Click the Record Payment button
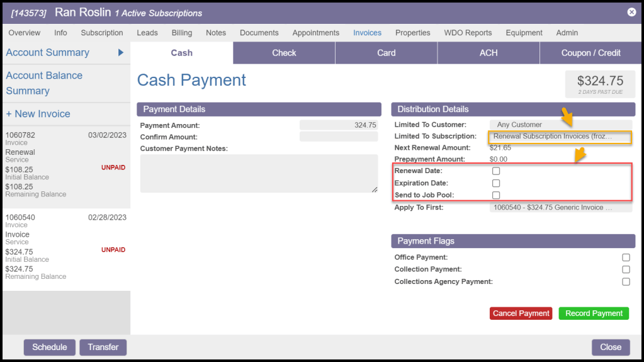This screenshot has width=644, height=362. pos(594,314)
